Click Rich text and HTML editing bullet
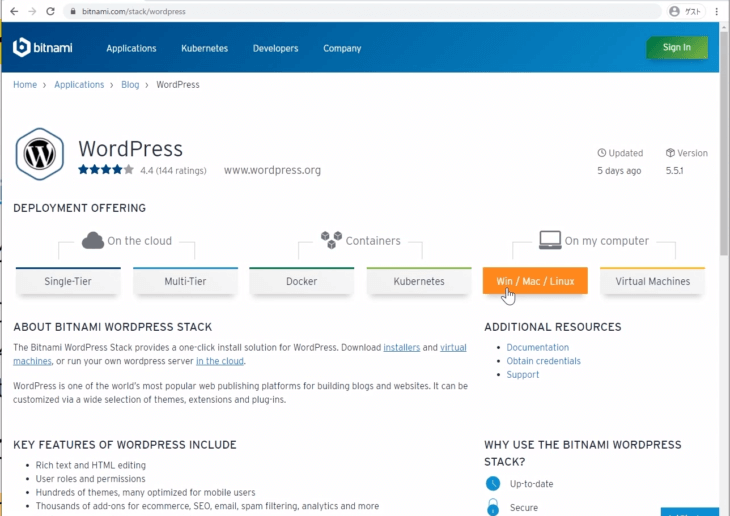The width and height of the screenshot is (730, 516). [x=91, y=465]
